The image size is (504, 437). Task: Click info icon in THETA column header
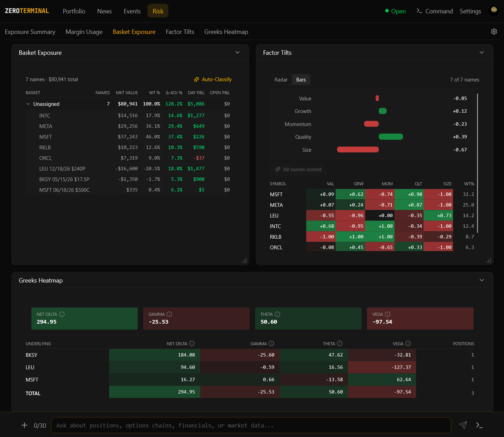click(x=340, y=343)
